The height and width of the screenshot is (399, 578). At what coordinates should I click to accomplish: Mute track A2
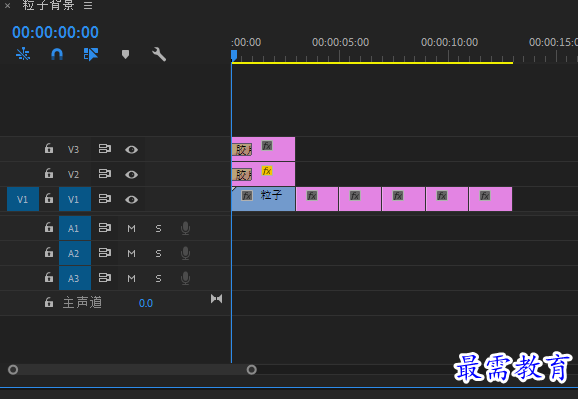[x=132, y=253]
